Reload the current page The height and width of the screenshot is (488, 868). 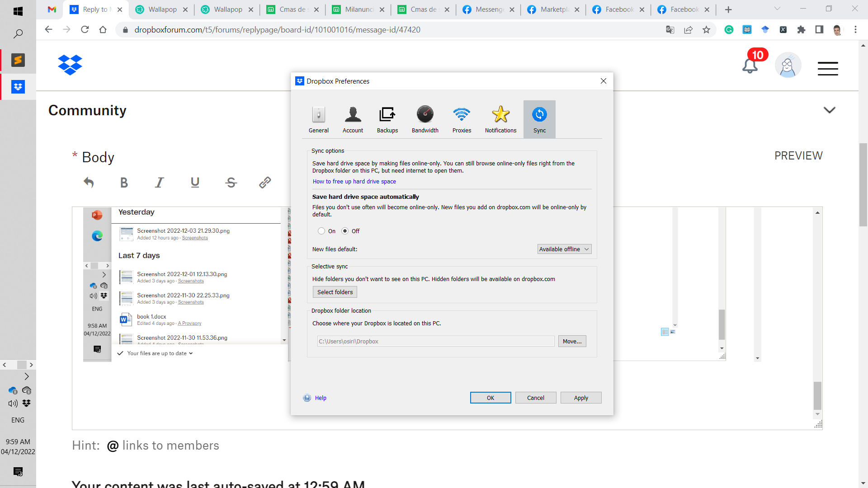point(85,29)
